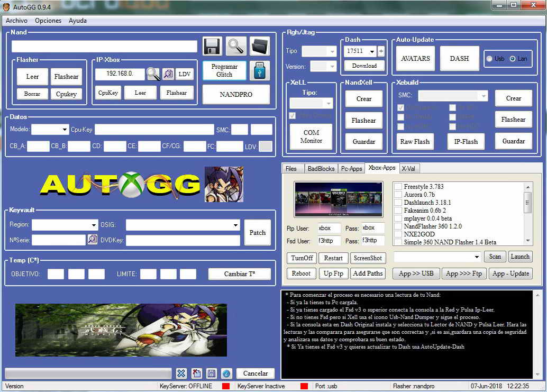Click the progress bar at bottom left
This screenshot has height=392, width=547.
pos(88,373)
